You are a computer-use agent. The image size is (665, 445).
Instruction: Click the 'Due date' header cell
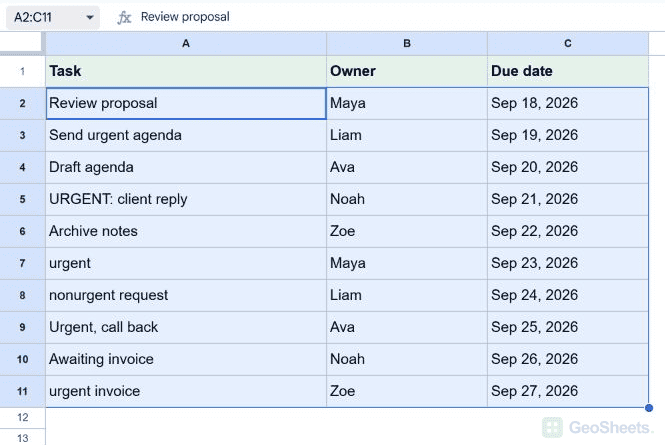(x=568, y=71)
